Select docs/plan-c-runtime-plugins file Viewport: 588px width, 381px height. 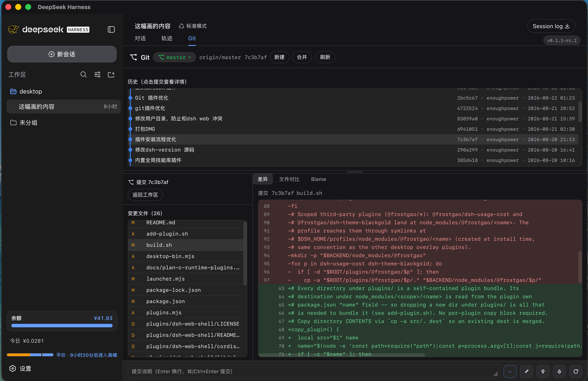coord(186,267)
